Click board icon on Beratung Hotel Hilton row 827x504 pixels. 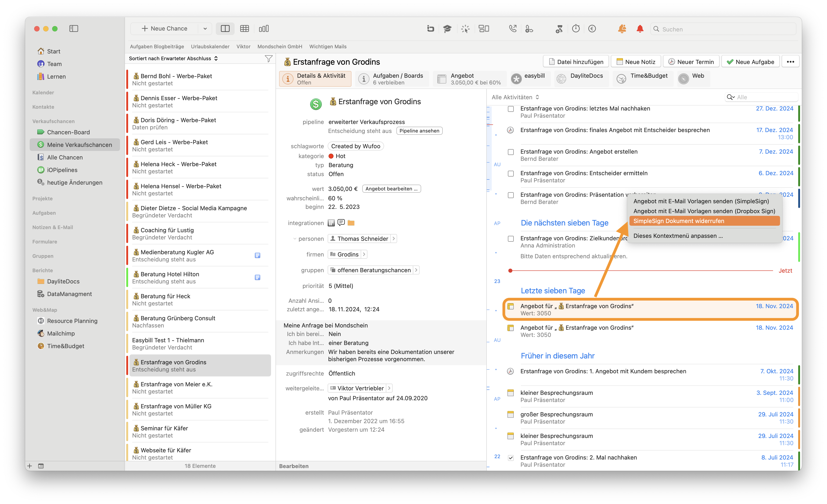258,278
